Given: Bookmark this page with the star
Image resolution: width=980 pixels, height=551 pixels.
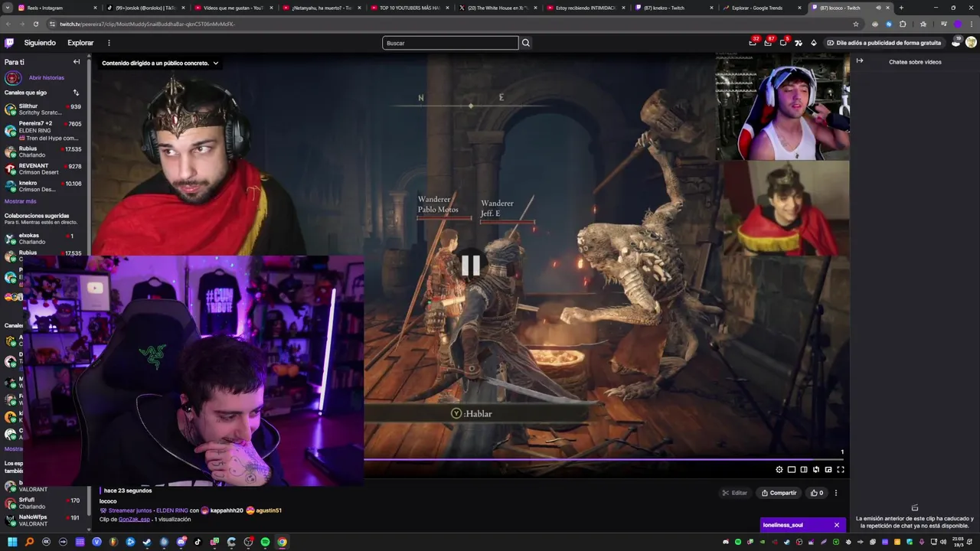Looking at the screenshot, I should tap(856, 24).
